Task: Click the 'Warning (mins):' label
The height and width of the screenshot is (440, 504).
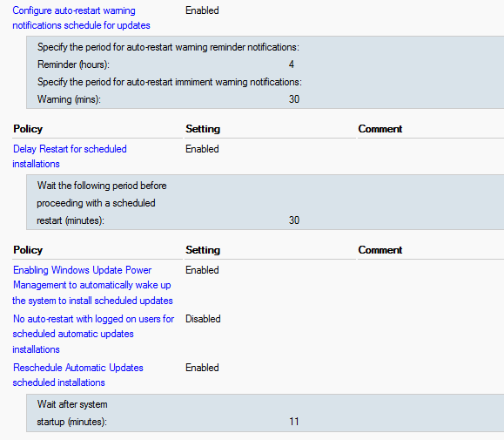Action: click(x=69, y=99)
